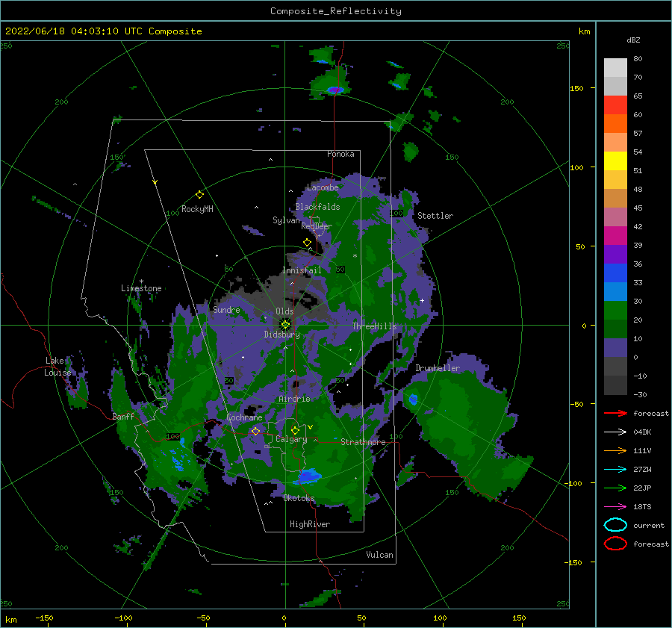Click the Lacombe city label
This screenshot has height=628, width=672.
(323, 187)
